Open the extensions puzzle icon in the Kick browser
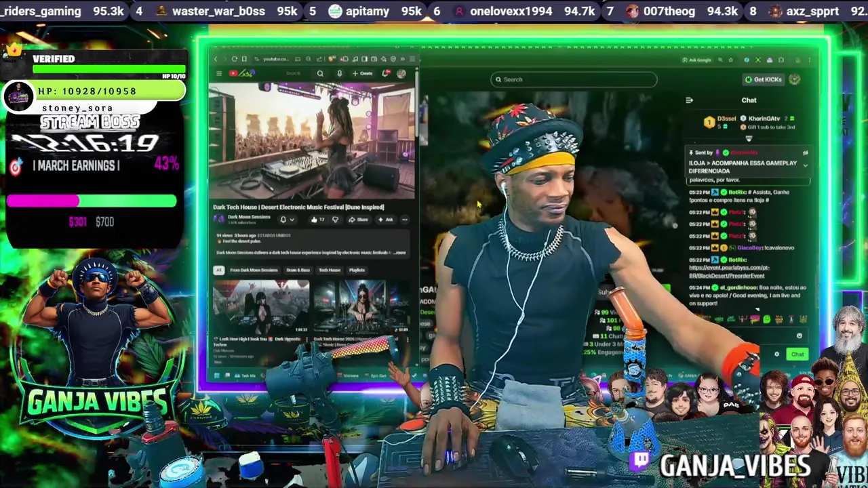Viewport: 868px width, 488px height. tap(781, 60)
